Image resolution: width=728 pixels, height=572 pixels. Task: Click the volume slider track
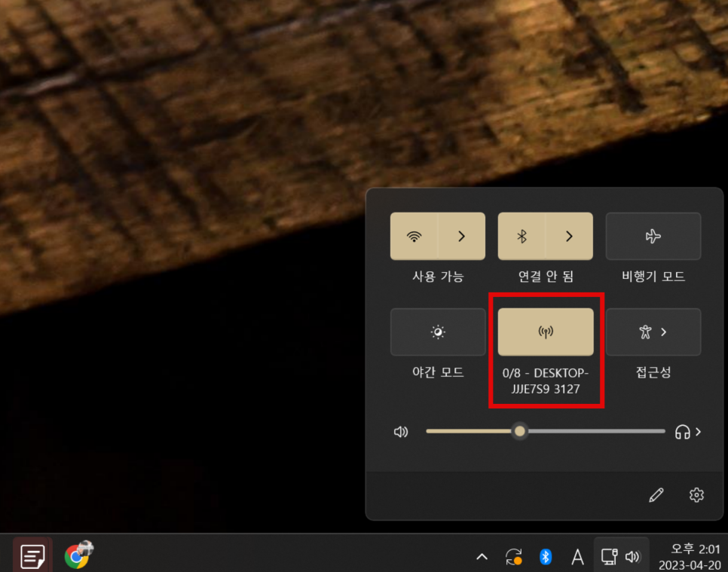point(546,431)
